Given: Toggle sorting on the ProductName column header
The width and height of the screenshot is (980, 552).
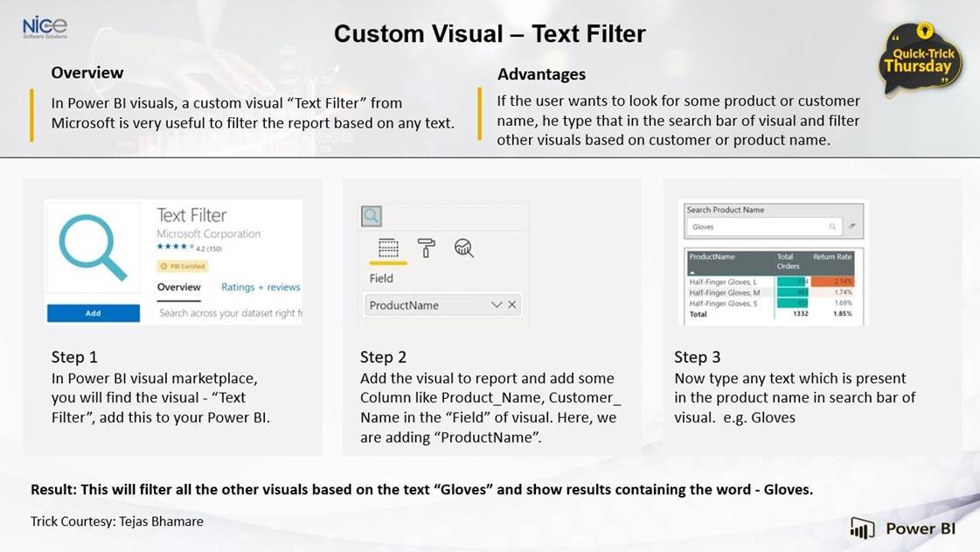Looking at the screenshot, I should coord(711,257).
